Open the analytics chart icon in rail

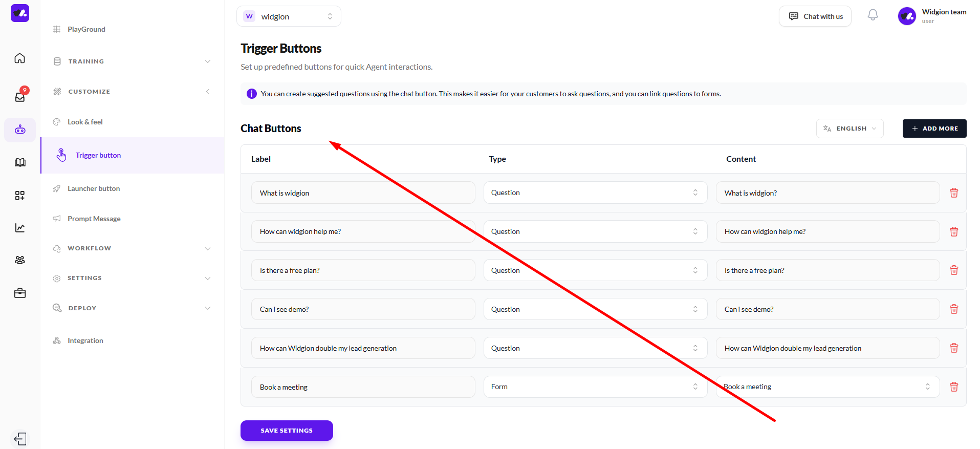click(20, 228)
